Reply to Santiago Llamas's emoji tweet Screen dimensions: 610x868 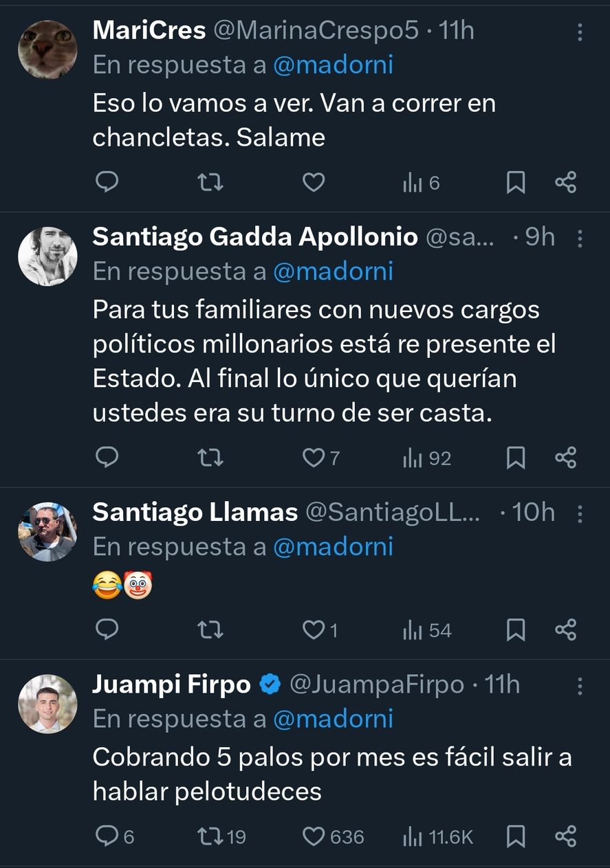click(106, 630)
